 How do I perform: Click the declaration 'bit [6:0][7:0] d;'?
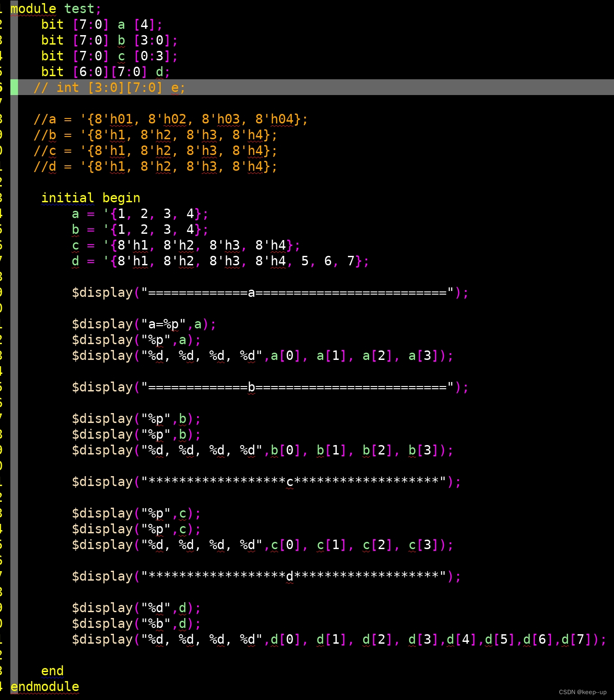point(104,72)
